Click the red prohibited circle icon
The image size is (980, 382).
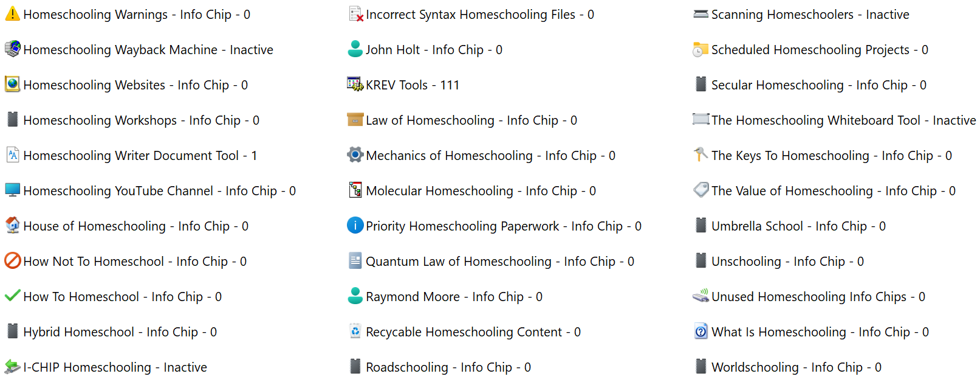click(12, 261)
